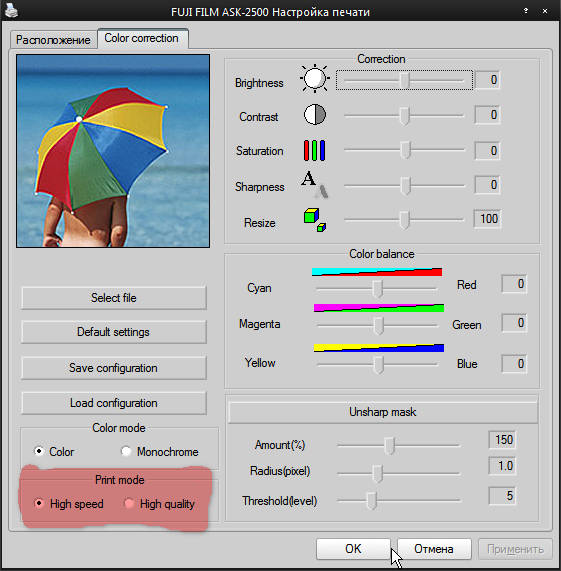
Task: Click the Saturation RGB bars icon
Action: tap(315, 150)
